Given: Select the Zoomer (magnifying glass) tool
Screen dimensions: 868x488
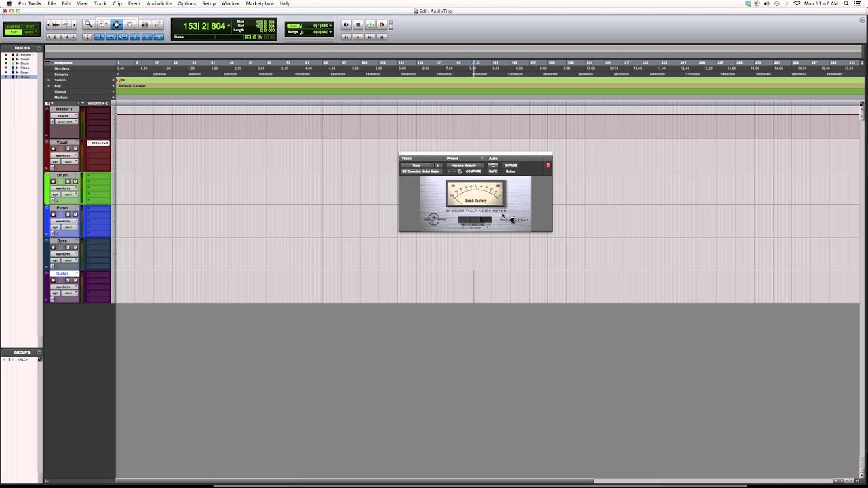Looking at the screenshot, I should click(x=88, y=24).
